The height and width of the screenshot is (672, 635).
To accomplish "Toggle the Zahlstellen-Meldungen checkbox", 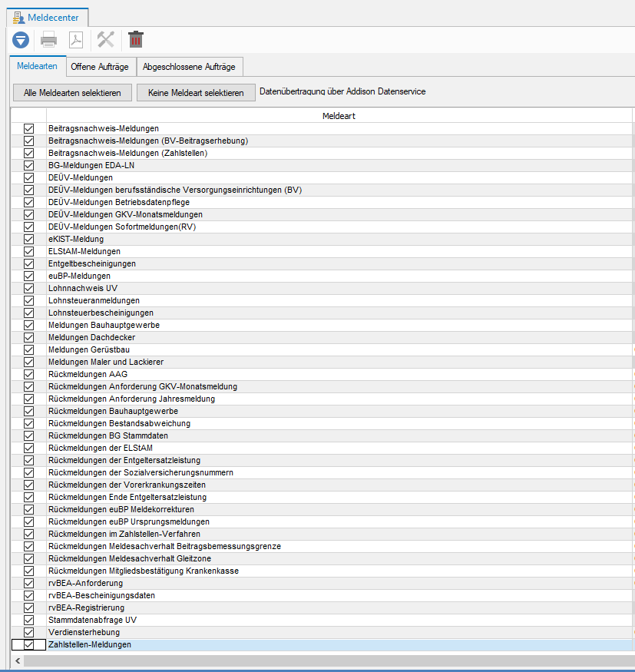I will click(x=29, y=644).
